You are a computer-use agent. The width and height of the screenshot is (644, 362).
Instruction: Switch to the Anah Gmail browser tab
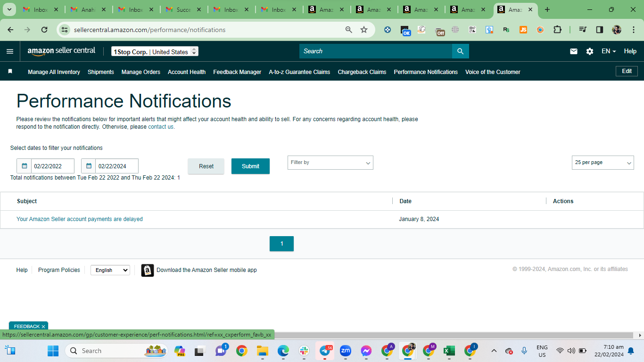tap(89, 9)
